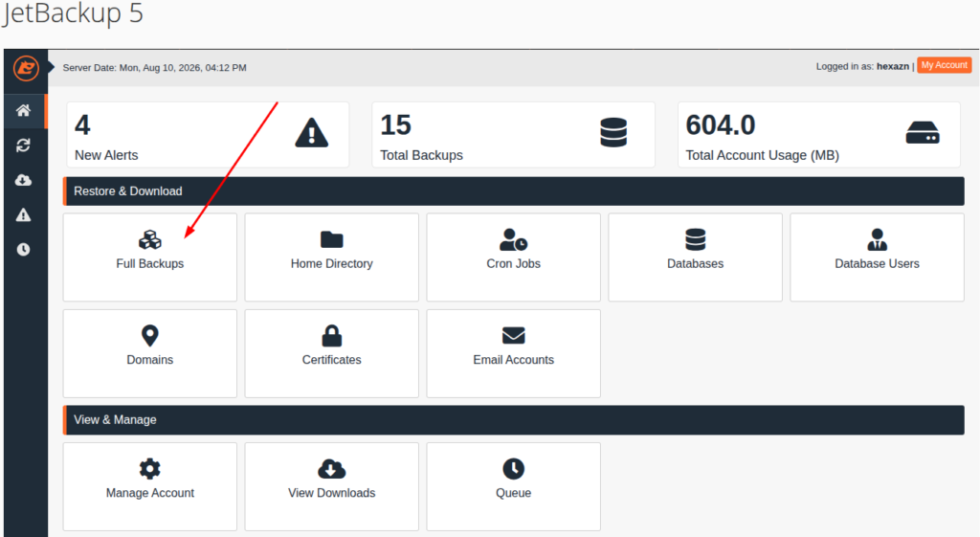Viewport: 980px width, 537px height.
Task: Select the Database Users label
Action: (x=877, y=264)
